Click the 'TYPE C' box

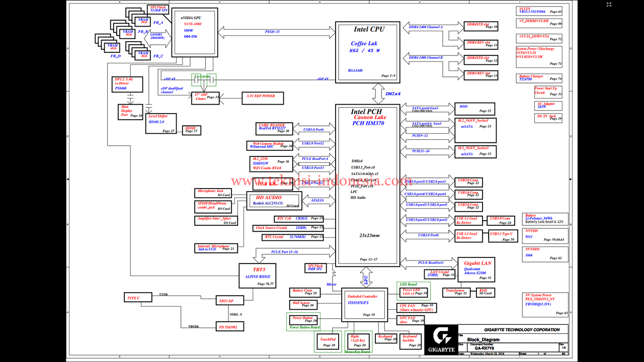138,297
